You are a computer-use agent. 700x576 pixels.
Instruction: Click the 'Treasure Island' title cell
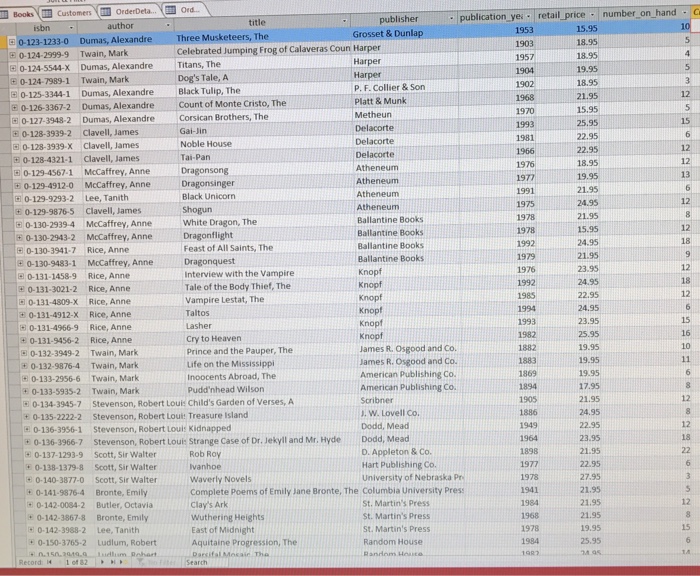(273, 415)
